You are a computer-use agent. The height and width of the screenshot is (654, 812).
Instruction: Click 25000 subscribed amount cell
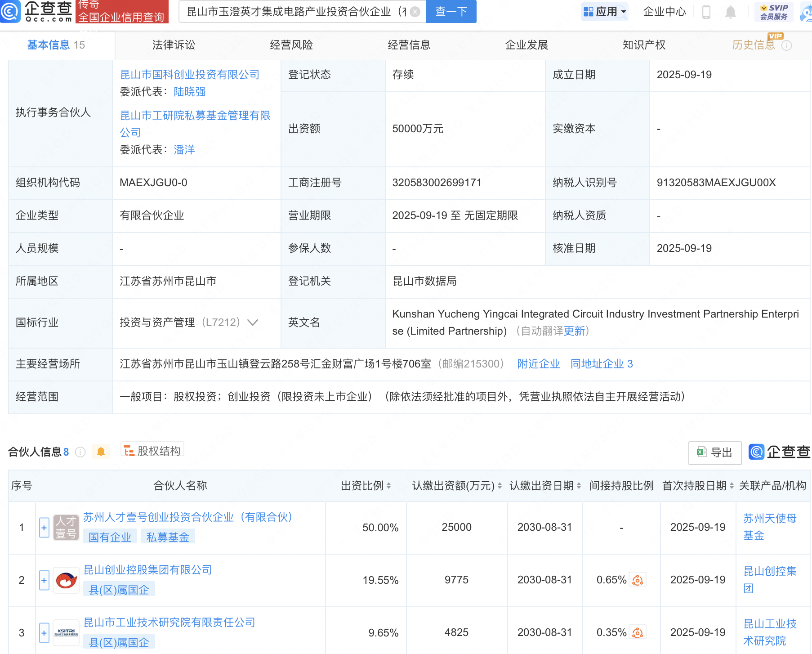point(456,527)
